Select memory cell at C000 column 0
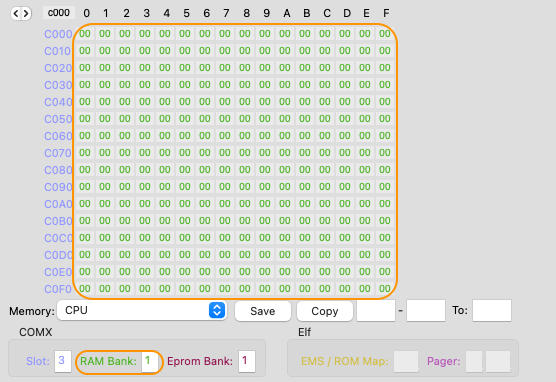 (x=85, y=34)
